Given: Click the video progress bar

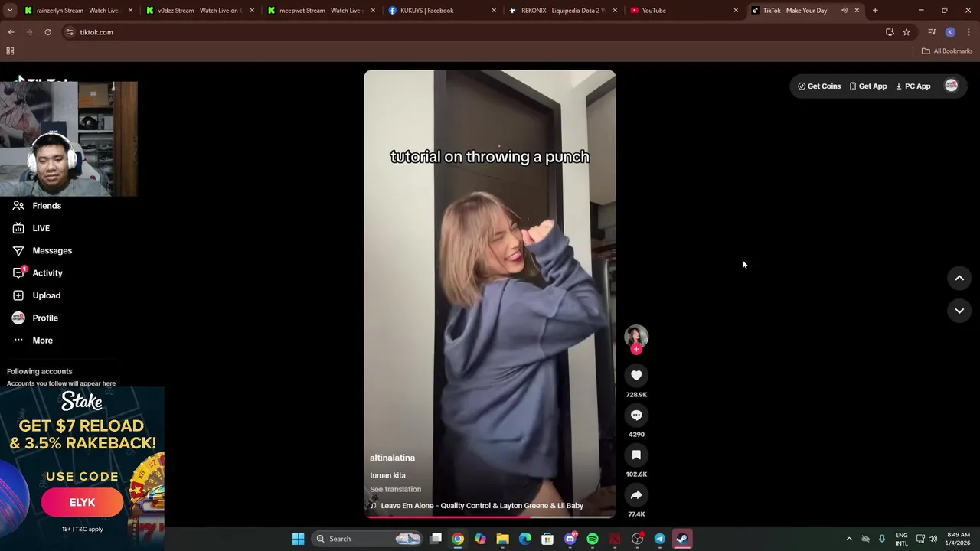Looking at the screenshot, I should [x=490, y=517].
